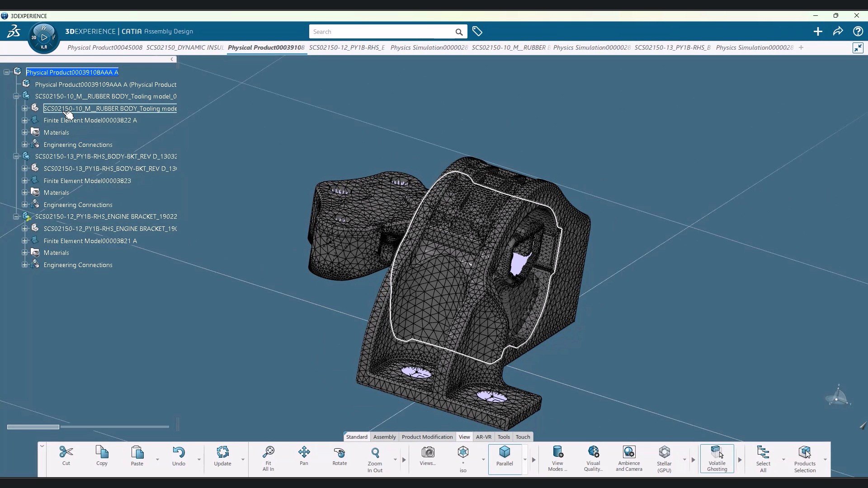The height and width of the screenshot is (488, 868).
Task: Enable Volatile Ghosting display
Action: pos(717,457)
